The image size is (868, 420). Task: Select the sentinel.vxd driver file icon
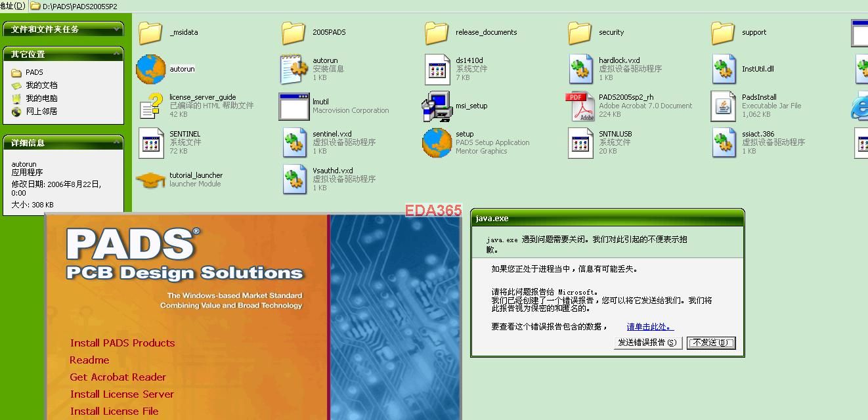[294, 142]
